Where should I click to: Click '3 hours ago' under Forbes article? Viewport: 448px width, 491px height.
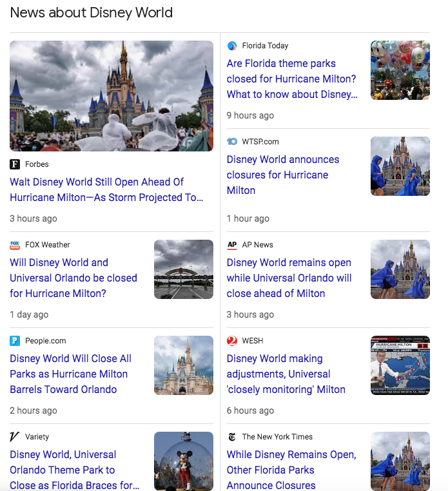click(x=34, y=218)
